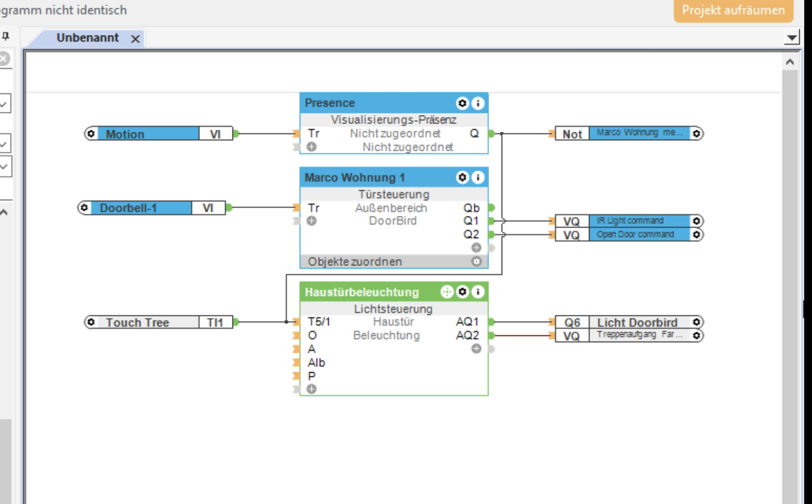
Task: Click gear icon on Licht Doorbird output
Action: pyautogui.click(x=696, y=322)
